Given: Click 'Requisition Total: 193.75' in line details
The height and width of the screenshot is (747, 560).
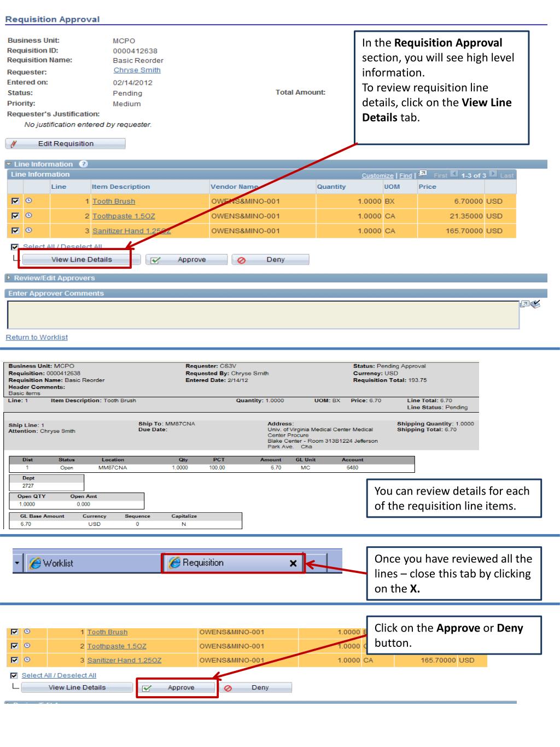Looking at the screenshot, I should pyautogui.click(x=390, y=380).
